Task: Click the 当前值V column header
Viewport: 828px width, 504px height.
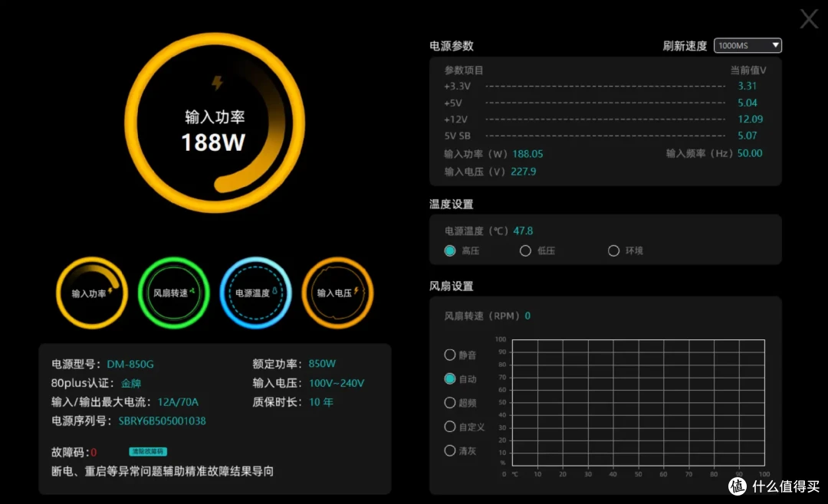Action: coord(748,70)
